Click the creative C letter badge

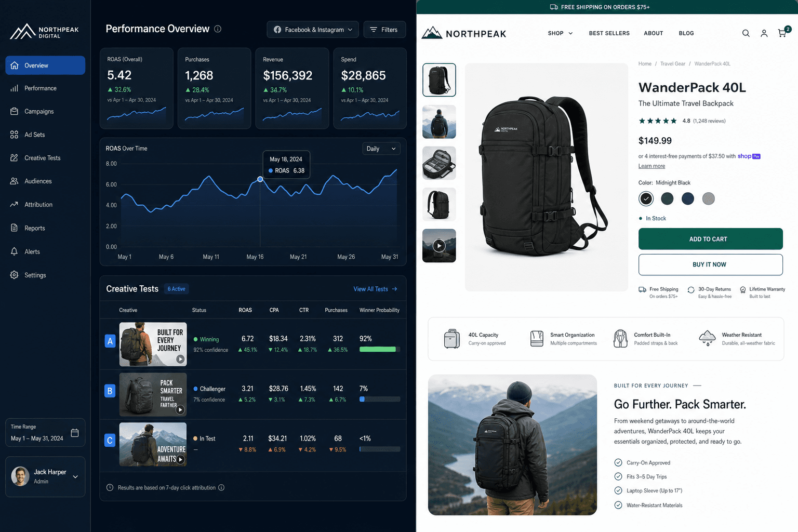pos(110,441)
